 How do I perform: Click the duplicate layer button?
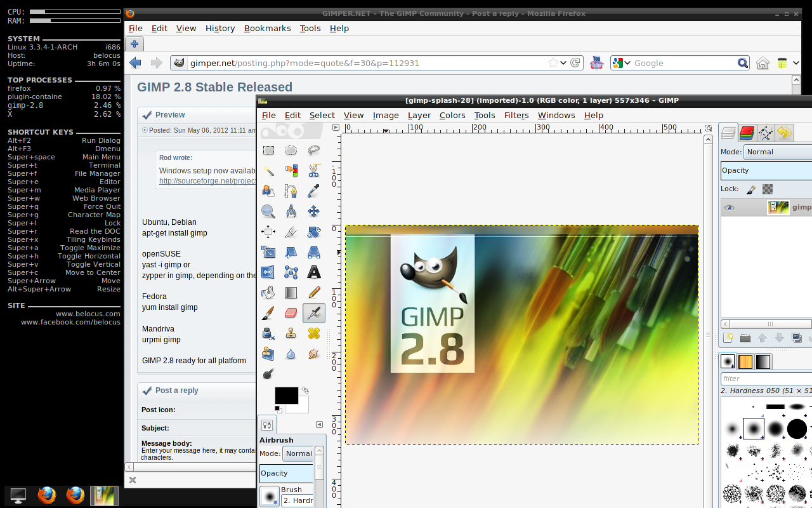[797, 338]
